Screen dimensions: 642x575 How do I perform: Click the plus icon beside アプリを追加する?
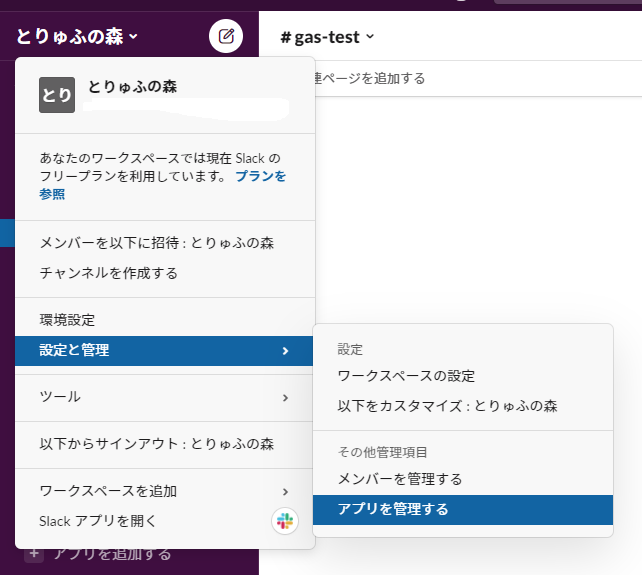34,554
